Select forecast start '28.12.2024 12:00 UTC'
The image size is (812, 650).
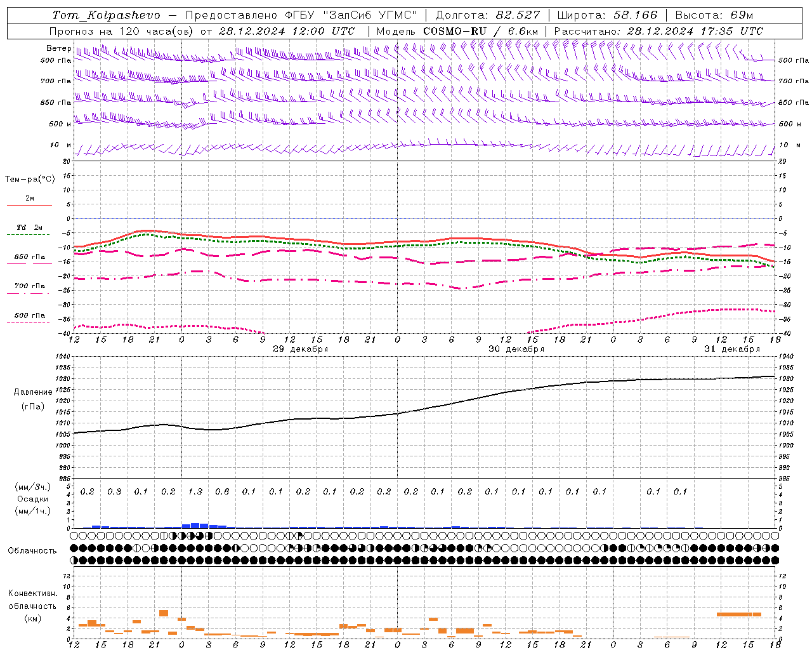coord(287,31)
